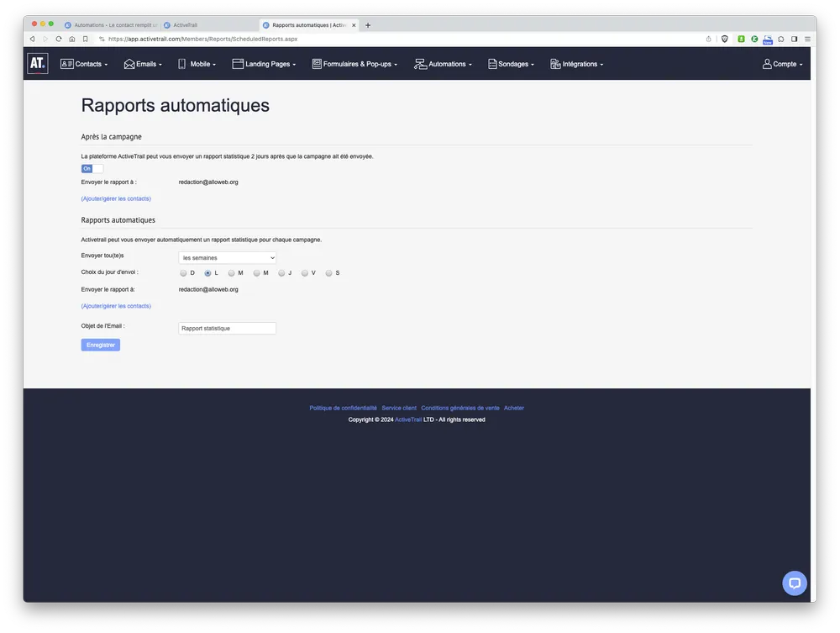Click the Landing Pages icon
This screenshot has height=633, width=840.
click(x=236, y=63)
